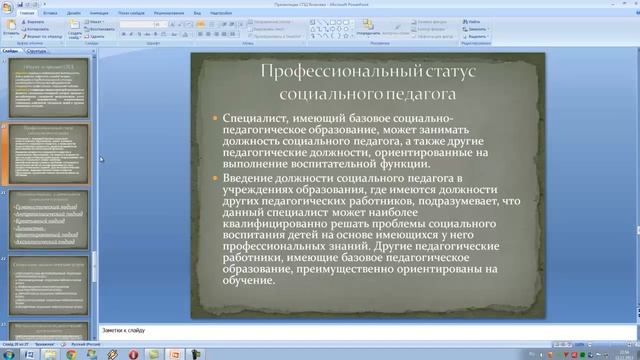This screenshot has width=640, height=360.
Task: Click Cut (Вырезать) in clipboard group
Action: point(33,22)
